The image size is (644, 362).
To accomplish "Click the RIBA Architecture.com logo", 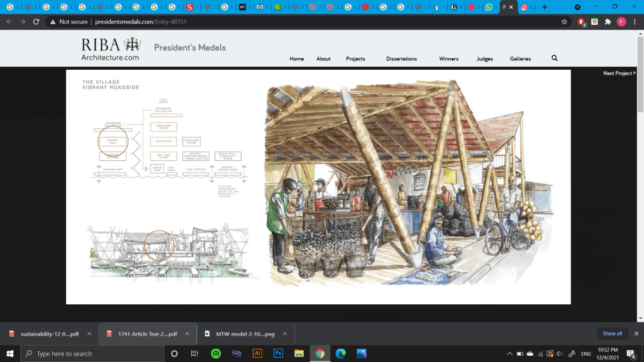I will pos(111,50).
